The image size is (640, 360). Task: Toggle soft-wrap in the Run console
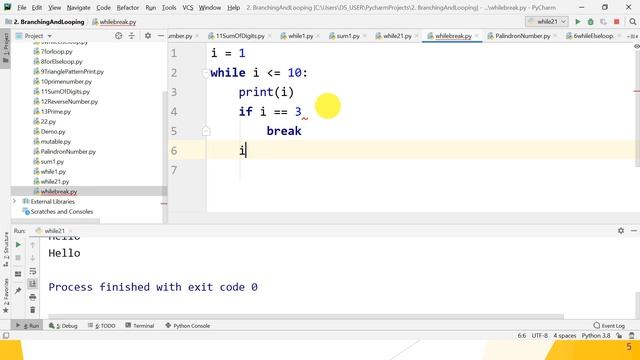point(33,271)
